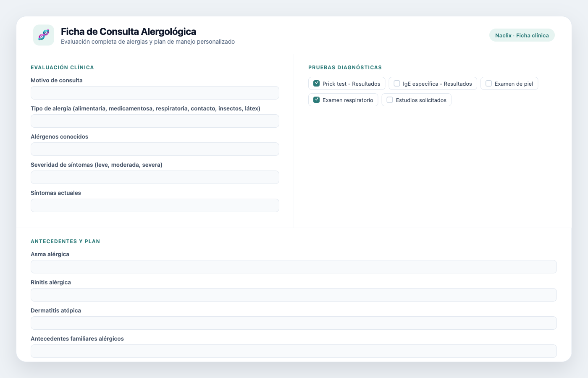Click the 'Rinitis alérgica' label
Viewport: 588px width, 378px height.
[x=51, y=282]
